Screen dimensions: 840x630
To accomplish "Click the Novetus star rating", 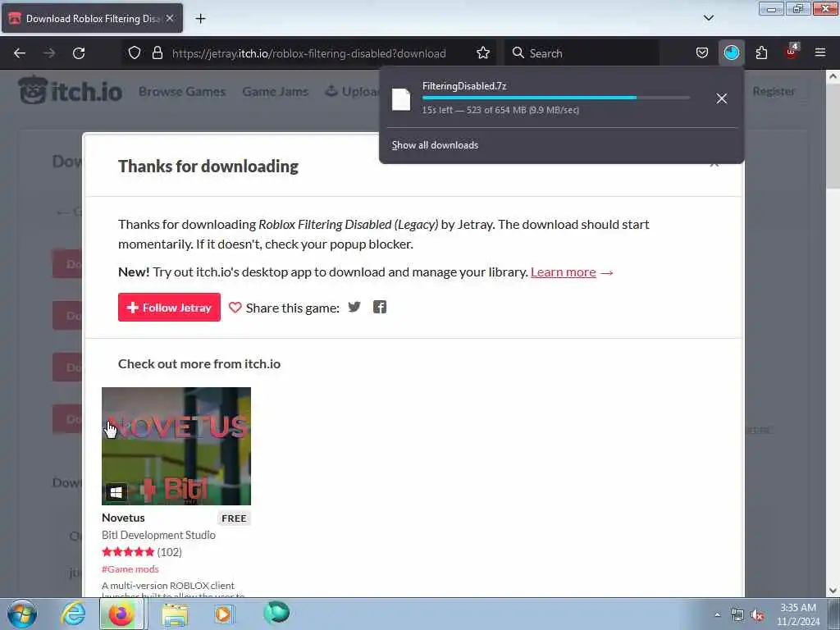I will (128, 552).
